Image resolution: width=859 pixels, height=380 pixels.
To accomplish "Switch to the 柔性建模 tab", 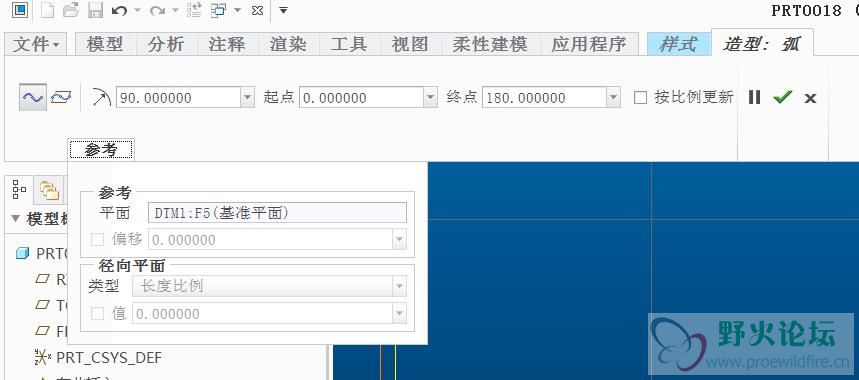I will (490, 44).
